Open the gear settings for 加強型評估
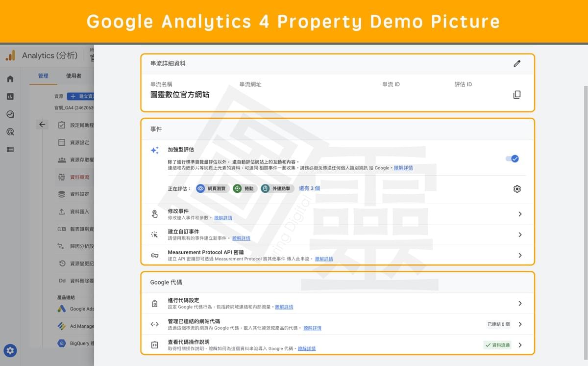Screen dimensions: 588x366 pos(517,189)
